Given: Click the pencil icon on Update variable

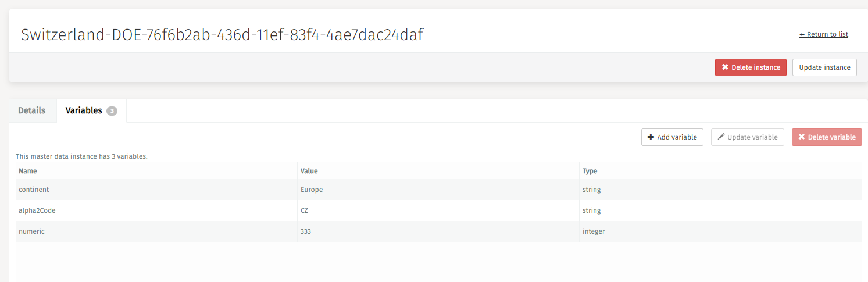Looking at the screenshot, I should [x=721, y=137].
